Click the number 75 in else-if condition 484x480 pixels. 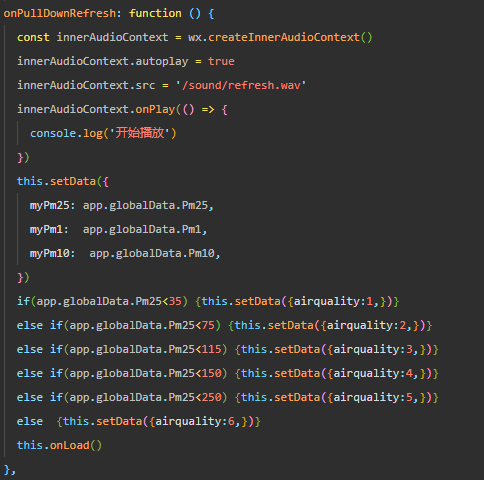click(208, 325)
